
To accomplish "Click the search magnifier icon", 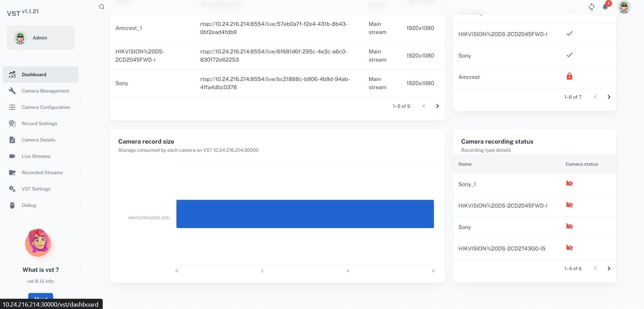I will [102, 7].
